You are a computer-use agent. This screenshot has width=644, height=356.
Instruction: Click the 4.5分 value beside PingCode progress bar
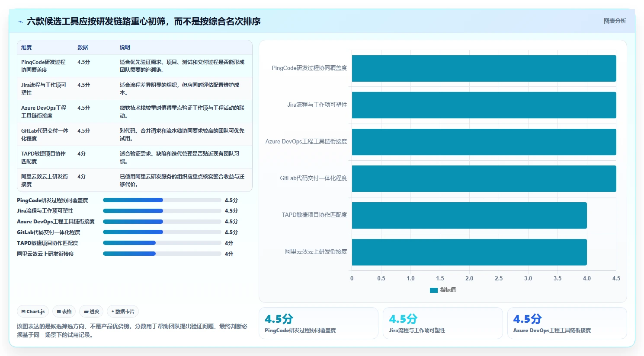click(x=231, y=200)
